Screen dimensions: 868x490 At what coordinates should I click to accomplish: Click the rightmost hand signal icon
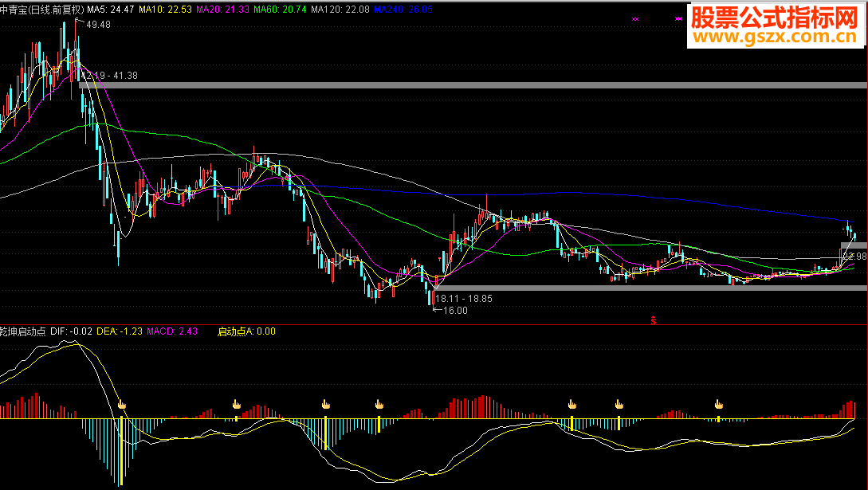pyautogui.click(x=718, y=405)
